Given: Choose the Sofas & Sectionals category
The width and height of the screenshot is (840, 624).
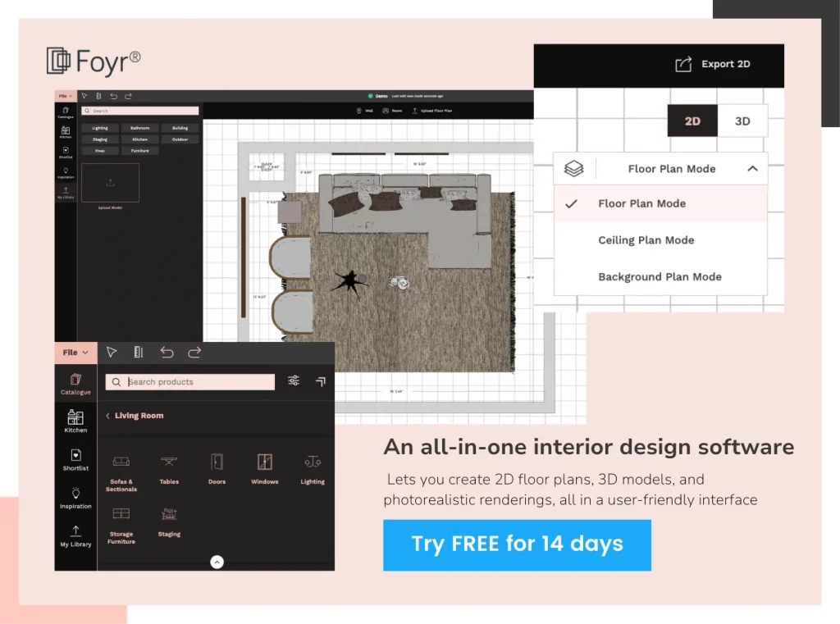Looking at the screenshot, I should 121,473.
